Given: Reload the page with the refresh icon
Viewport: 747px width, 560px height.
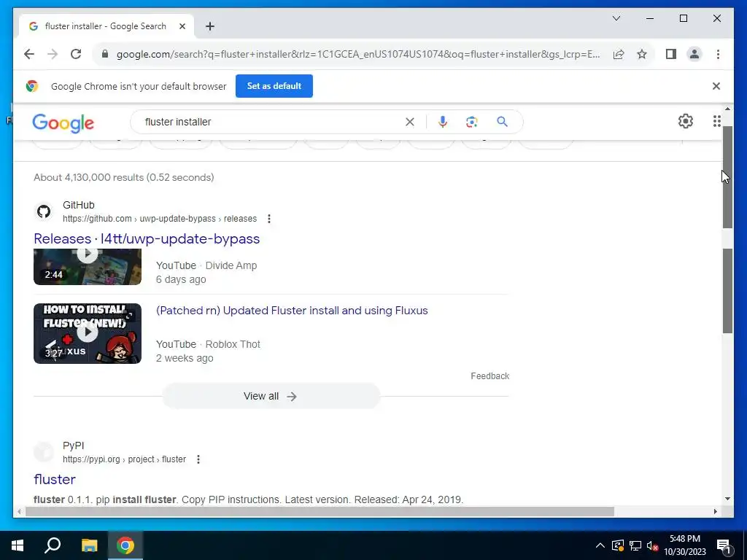Looking at the screenshot, I should coord(76,54).
